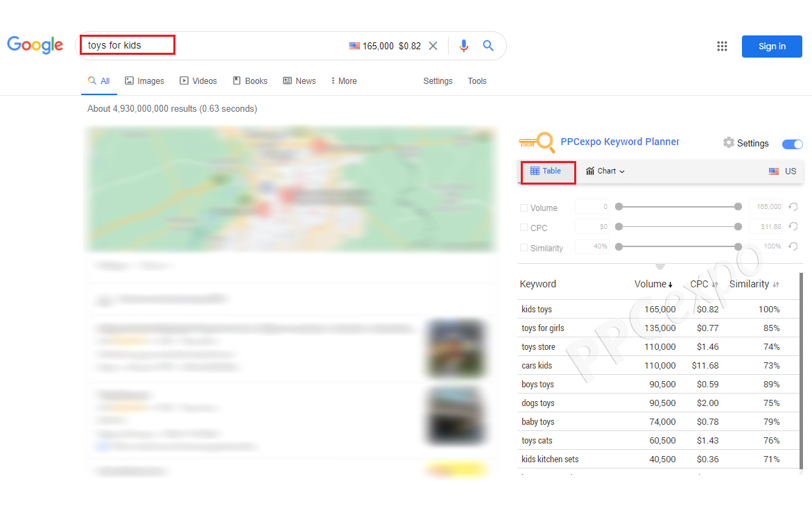
Task: Select the 'dogs toys' keyword
Action: click(x=537, y=403)
